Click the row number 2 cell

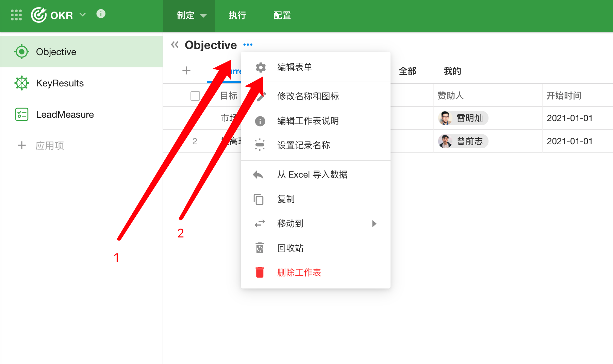[x=195, y=141]
